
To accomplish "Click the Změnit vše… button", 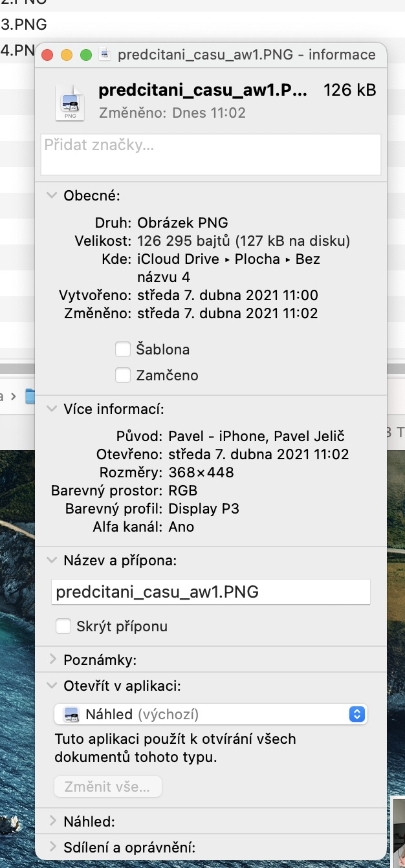I will [108, 787].
